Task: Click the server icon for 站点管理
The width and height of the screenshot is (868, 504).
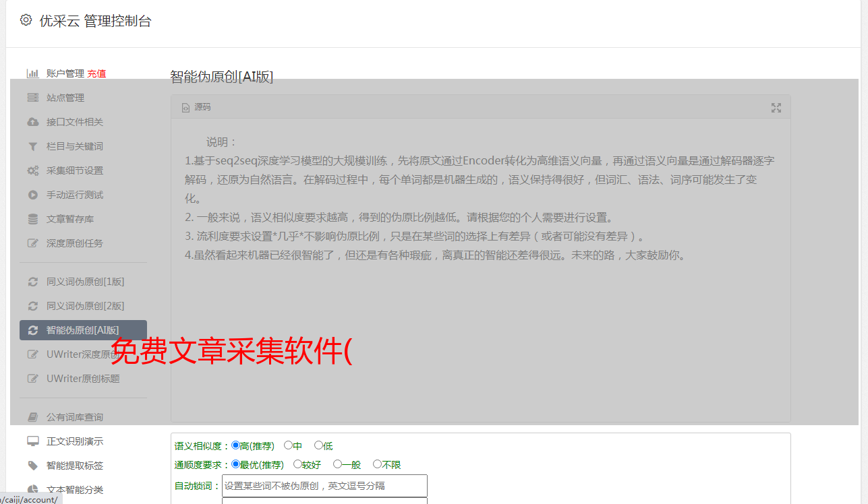Action: coord(32,98)
